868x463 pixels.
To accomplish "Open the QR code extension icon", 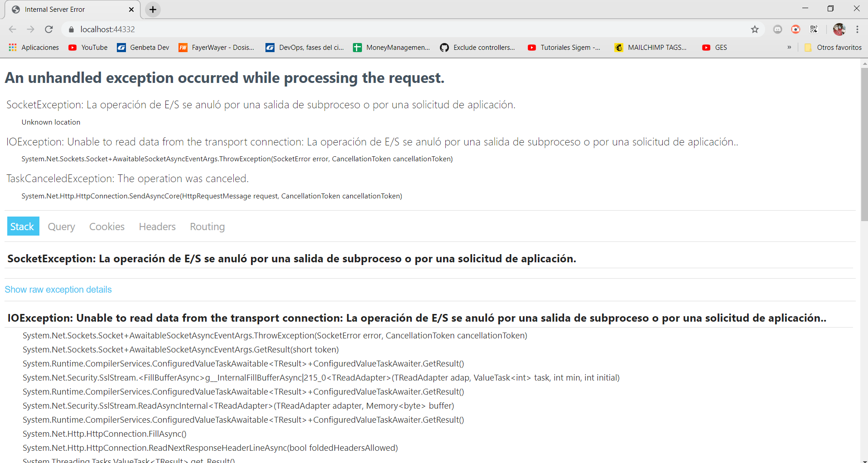I will click(x=814, y=29).
